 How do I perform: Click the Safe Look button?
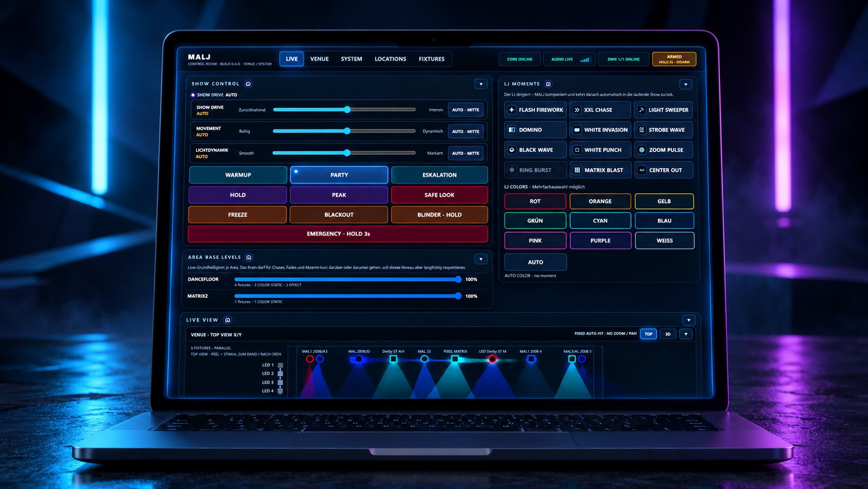439,195
